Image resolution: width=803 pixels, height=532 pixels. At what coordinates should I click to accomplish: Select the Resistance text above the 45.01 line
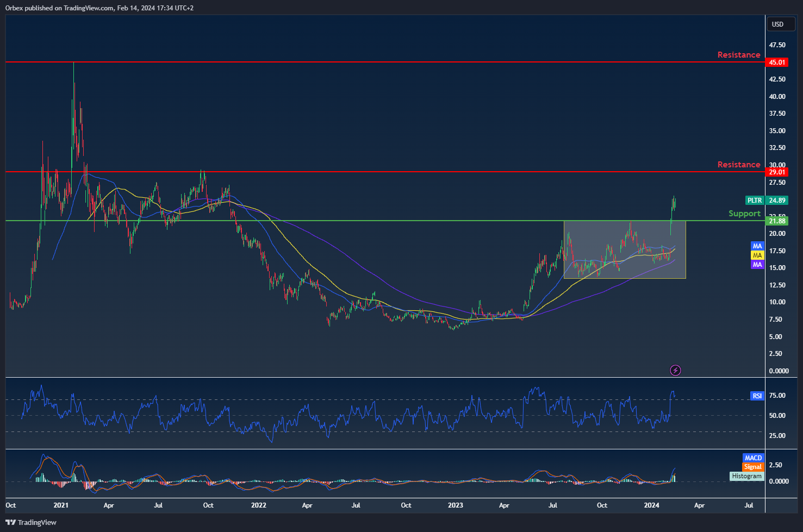738,55
